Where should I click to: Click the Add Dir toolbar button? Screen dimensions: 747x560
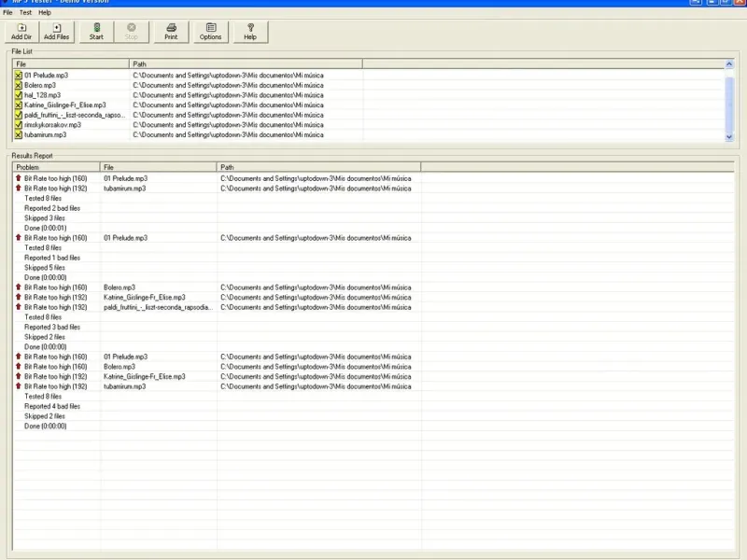click(x=21, y=32)
